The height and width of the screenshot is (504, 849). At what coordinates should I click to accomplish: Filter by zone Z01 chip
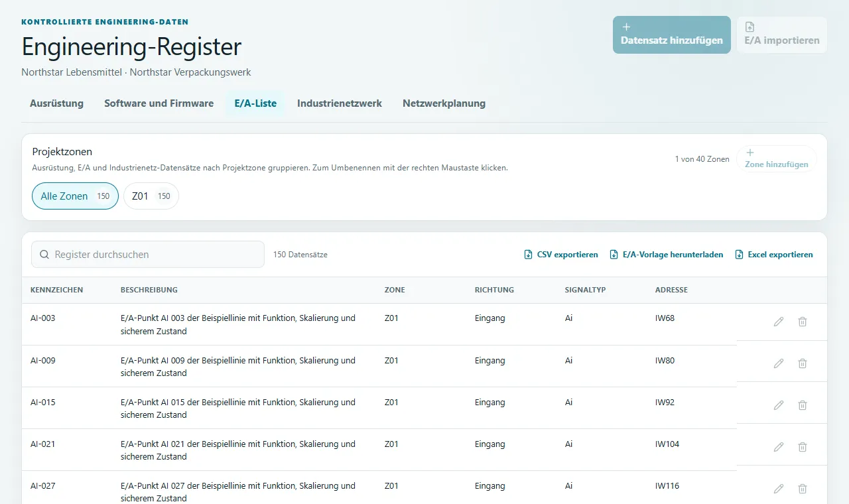click(x=151, y=196)
